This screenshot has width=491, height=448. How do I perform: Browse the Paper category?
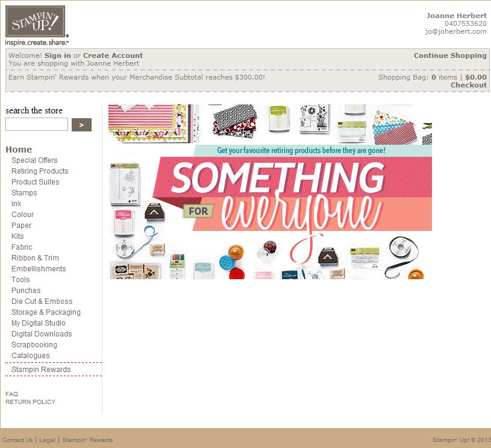tap(21, 226)
